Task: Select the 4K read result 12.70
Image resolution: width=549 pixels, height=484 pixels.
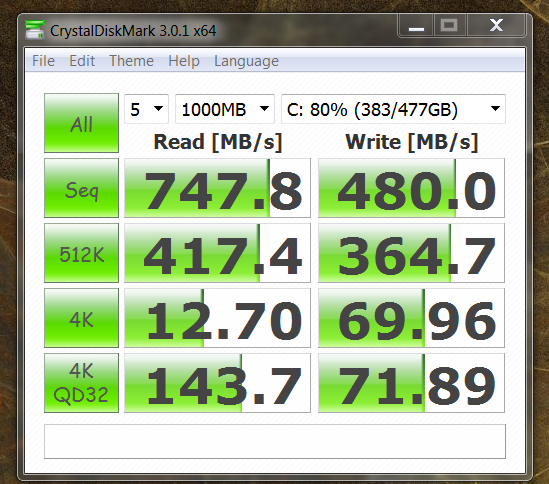Action: click(x=217, y=318)
